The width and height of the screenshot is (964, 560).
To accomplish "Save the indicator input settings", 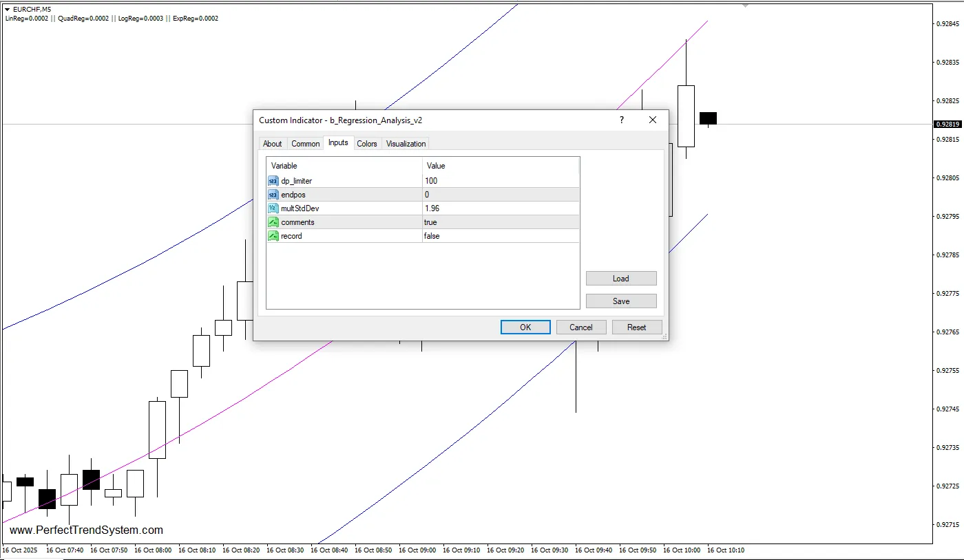I will tap(621, 301).
